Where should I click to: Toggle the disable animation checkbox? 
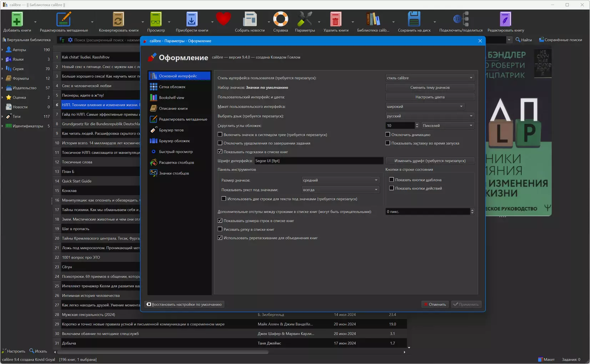point(388,135)
